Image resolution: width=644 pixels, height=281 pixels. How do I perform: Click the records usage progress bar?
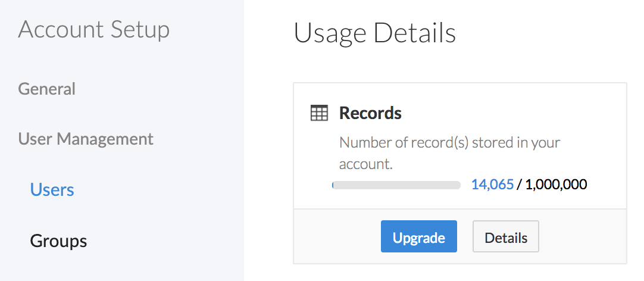[x=396, y=185]
